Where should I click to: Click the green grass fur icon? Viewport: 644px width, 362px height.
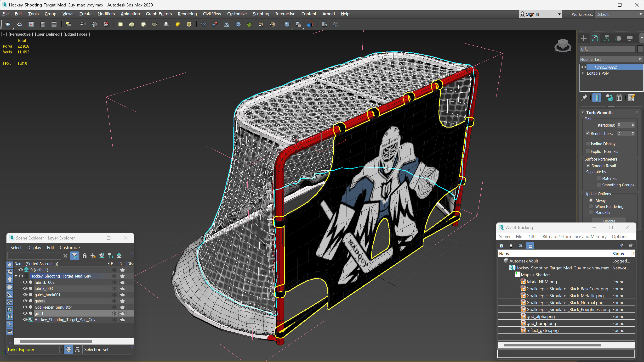coord(250,24)
